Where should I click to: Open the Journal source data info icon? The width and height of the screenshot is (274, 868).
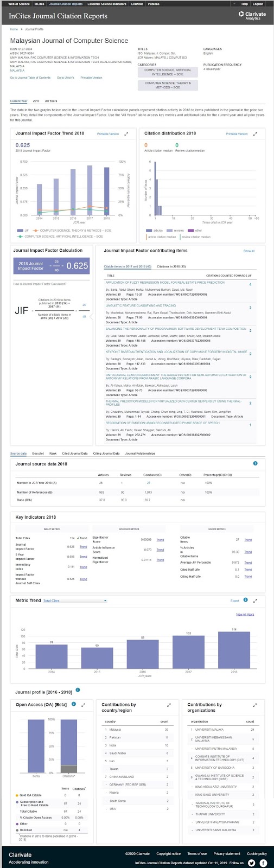tap(256, 463)
